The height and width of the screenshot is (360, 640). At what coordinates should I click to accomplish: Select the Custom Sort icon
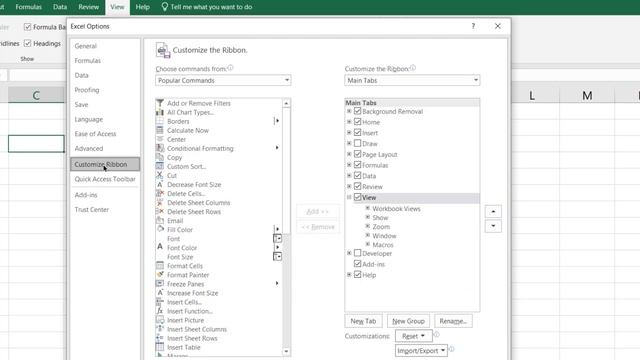[160, 166]
